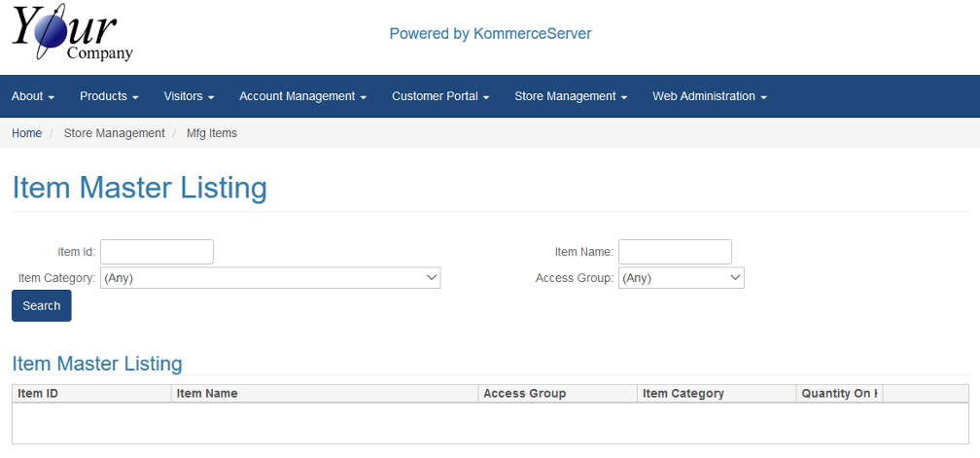The image size is (980, 458).
Task: Sort by Item Name column header
Action: (x=207, y=394)
